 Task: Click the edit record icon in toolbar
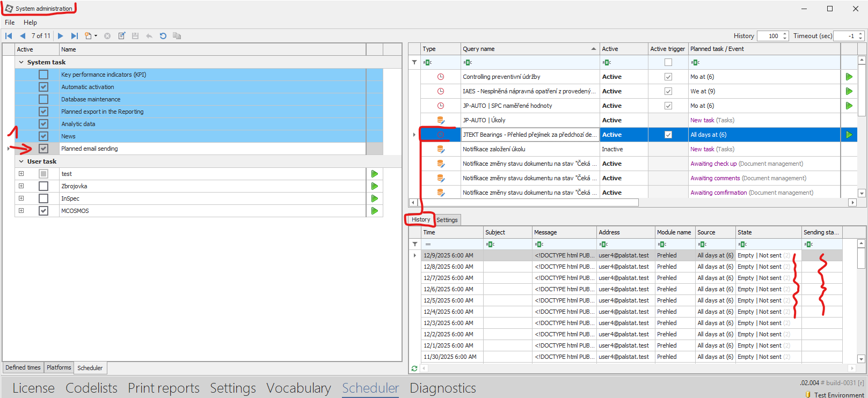[122, 36]
